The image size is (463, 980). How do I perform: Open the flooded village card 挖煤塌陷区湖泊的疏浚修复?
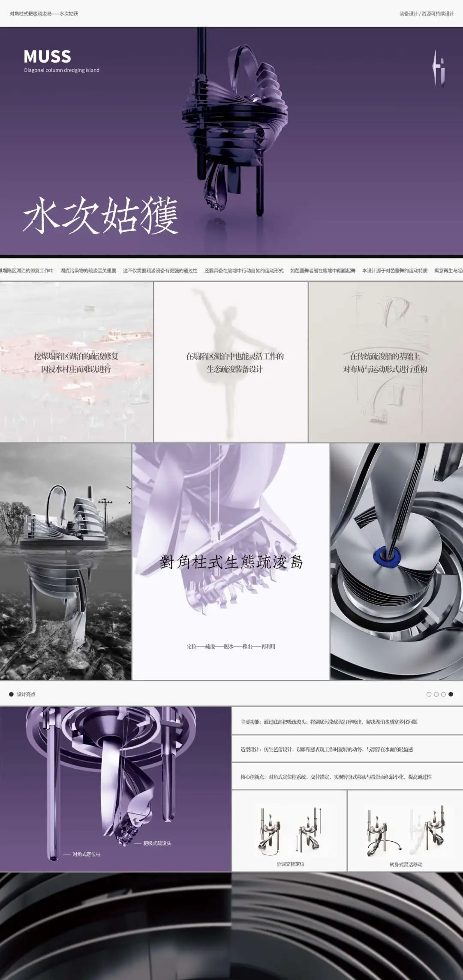(76, 362)
